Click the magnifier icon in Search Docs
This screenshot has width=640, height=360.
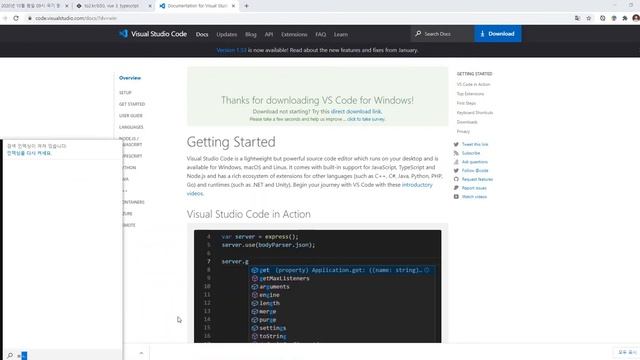click(x=418, y=34)
